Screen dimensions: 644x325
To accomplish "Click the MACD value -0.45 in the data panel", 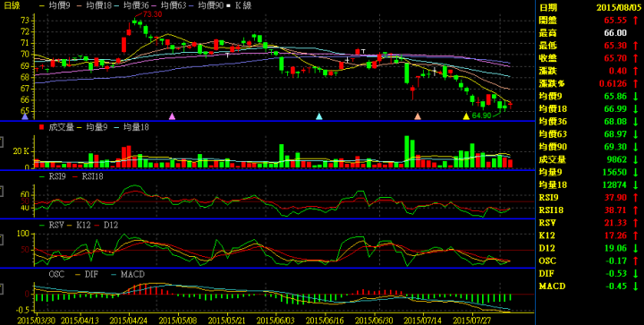I will (x=616, y=287).
